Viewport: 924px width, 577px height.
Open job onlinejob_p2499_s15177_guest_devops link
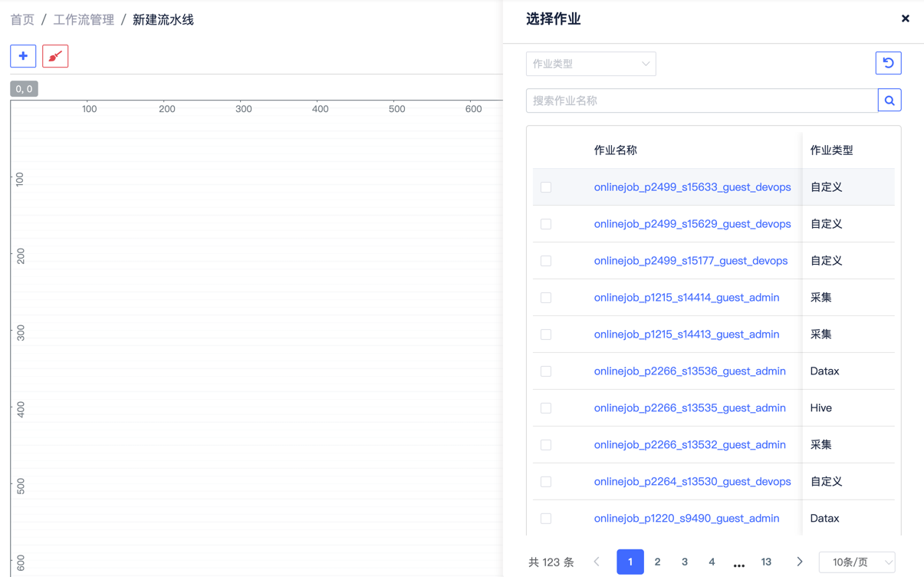691,261
